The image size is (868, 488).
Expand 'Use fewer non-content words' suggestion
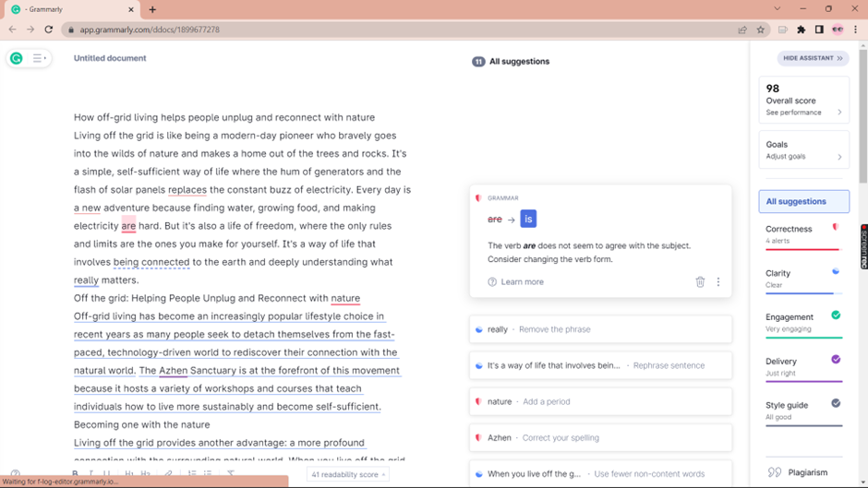[600, 473]
